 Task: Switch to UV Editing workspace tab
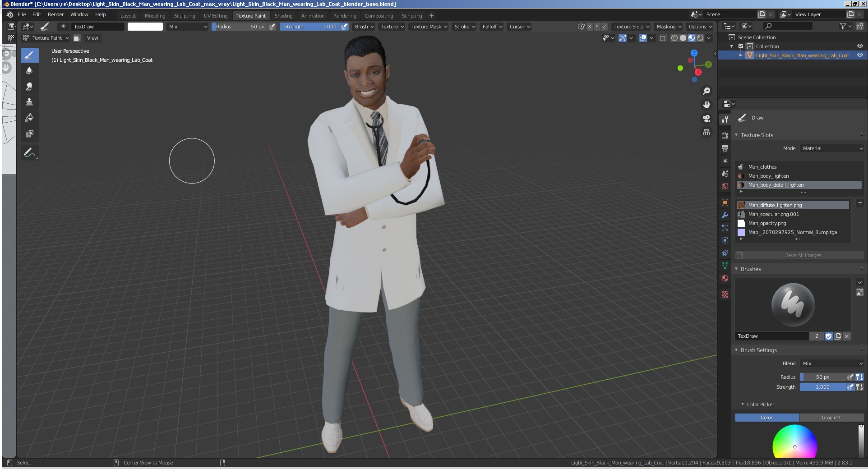tap(216, 16)
